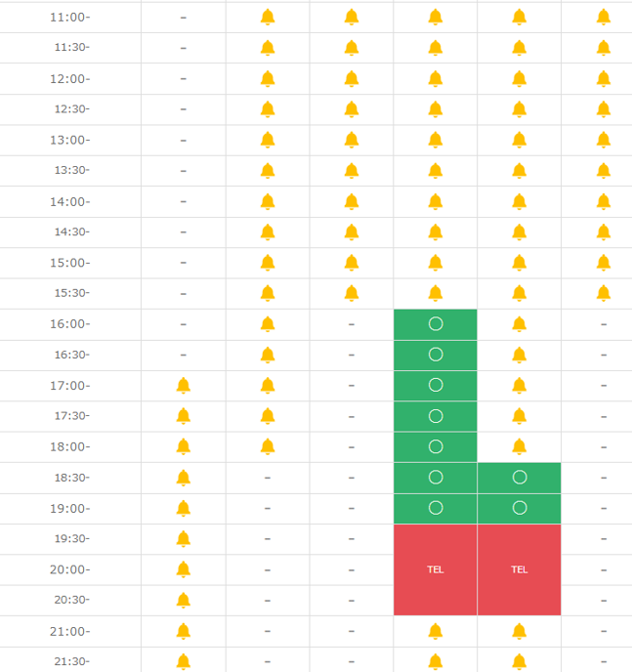This screenshot has width=632, height=672.
Task: Click 18:00 bell in second day column
Action: point(268,447)
